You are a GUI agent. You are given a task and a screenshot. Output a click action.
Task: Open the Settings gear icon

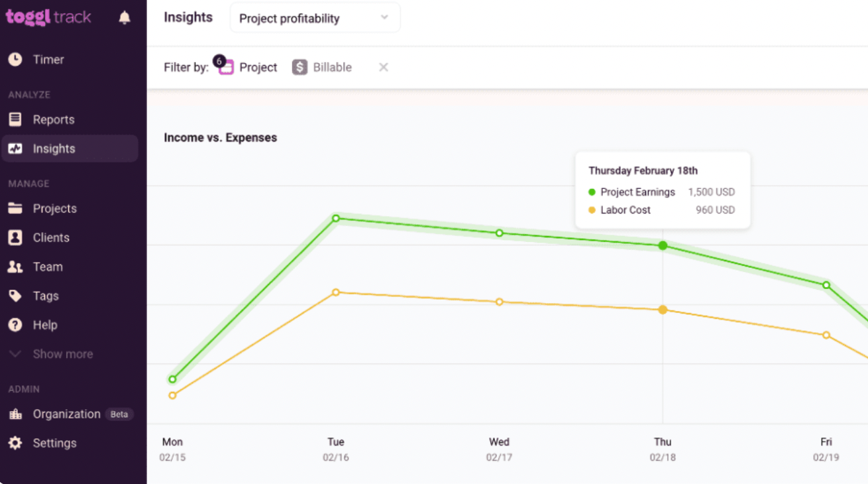click(x=15, y=443)
